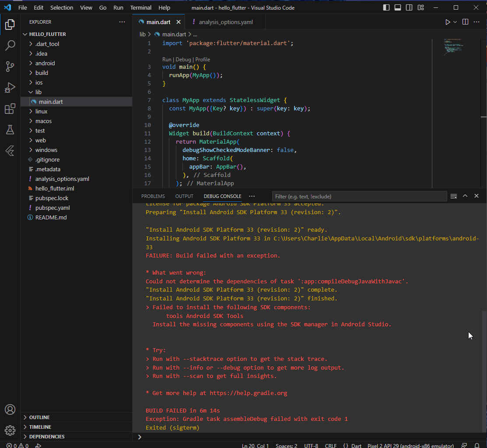Click the feedback icon in status bar
The image size is (487, 448).
point(464,445)
